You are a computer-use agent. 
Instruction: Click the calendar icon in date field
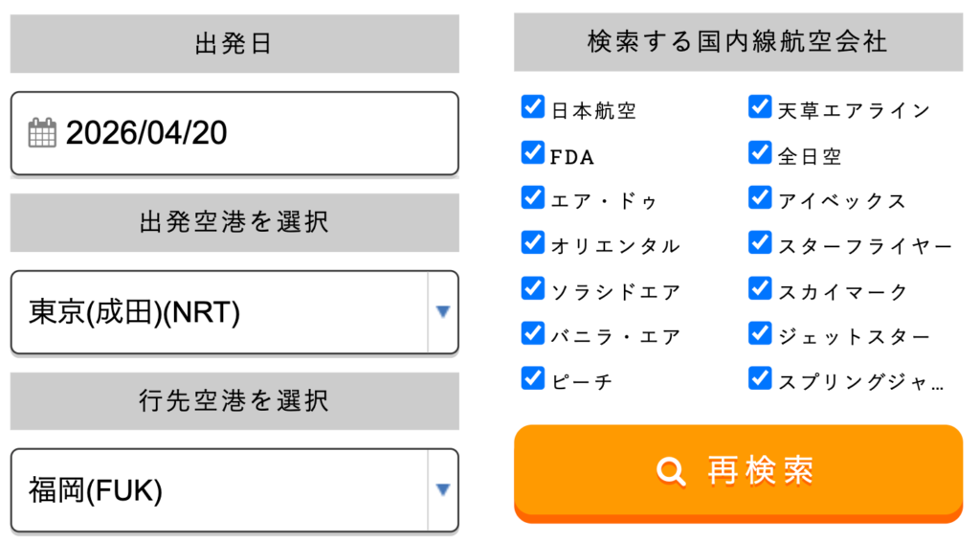[x=42, y=133]
